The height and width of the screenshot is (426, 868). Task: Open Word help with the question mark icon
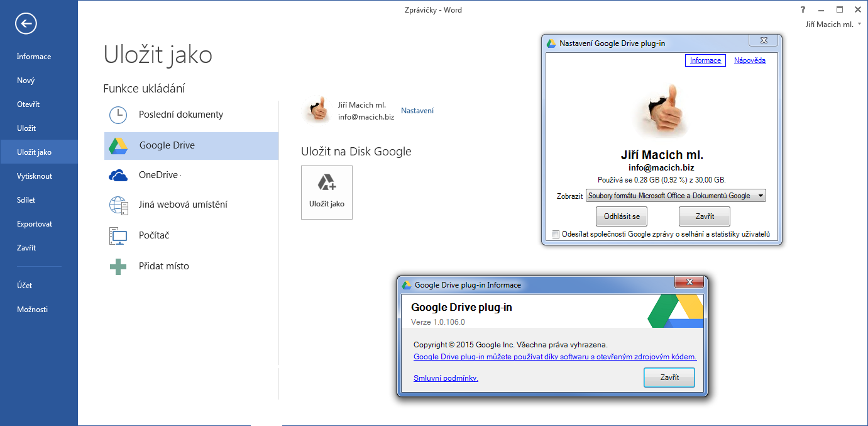point(803,9)
